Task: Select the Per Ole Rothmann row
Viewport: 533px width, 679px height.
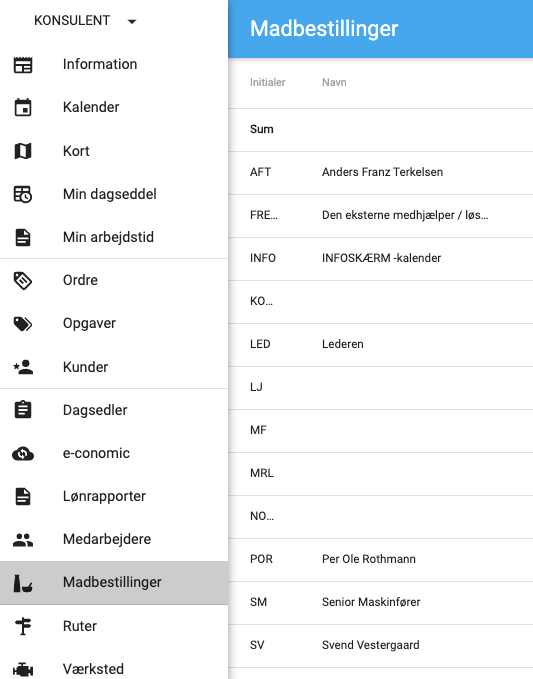Action: pyautogui.click(x=381, y=559)
